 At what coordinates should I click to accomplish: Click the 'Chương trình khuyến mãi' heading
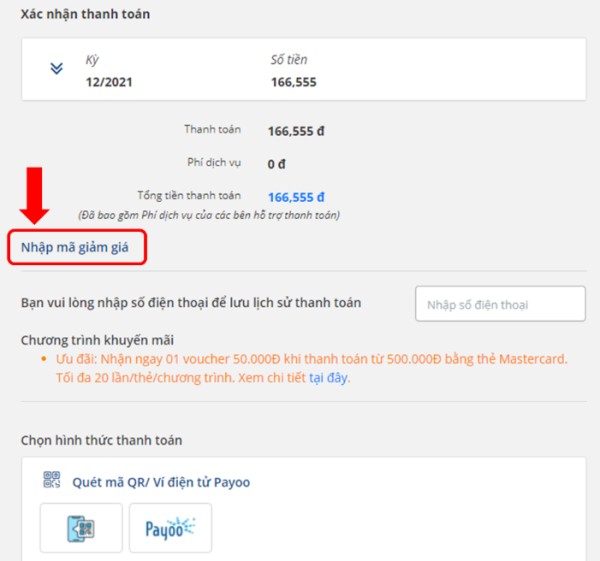point(97,340)
